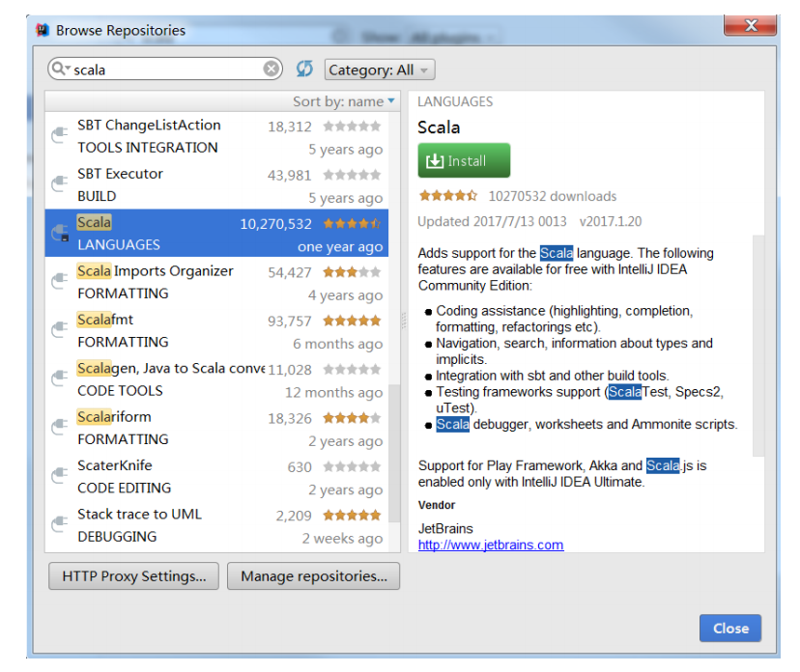Click the Stack trace to UML plugin icon
The image size is (800, 672).
pos(60,524)
